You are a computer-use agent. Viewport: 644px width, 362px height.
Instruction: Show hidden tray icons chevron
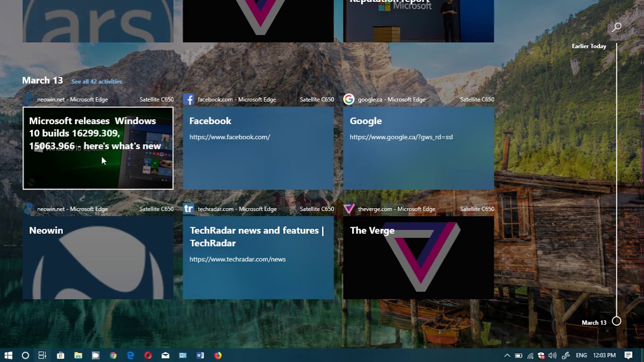point(507,355)
